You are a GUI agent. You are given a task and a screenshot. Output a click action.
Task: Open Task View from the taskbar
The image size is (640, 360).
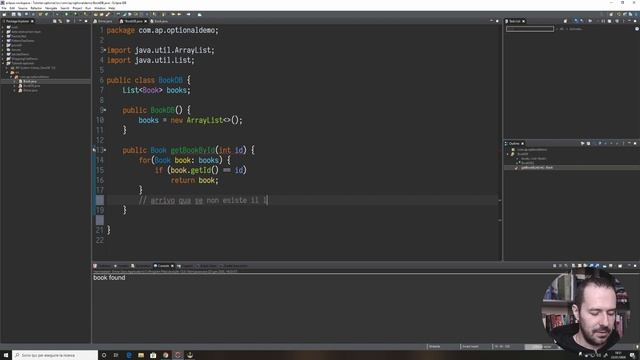116,355
